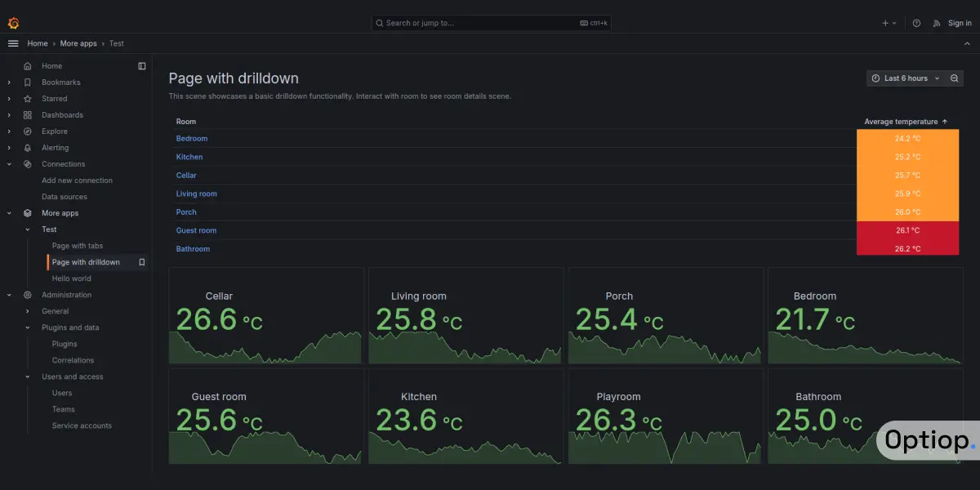Image resolution: width=980 pixels, height=490 pixels.
Task: Open the news feed icon beside Sign in
Action: point(937,23)
